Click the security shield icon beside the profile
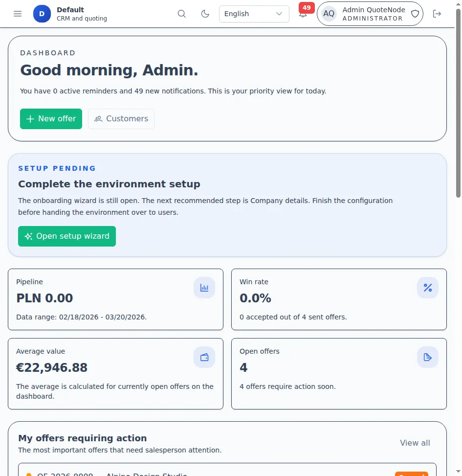 pos(415,14)
